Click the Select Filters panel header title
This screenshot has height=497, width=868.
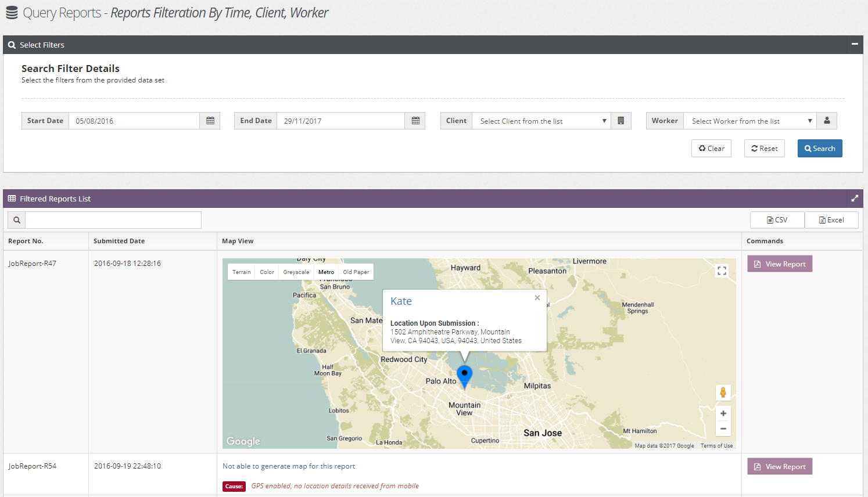click(x=42, y=45)
